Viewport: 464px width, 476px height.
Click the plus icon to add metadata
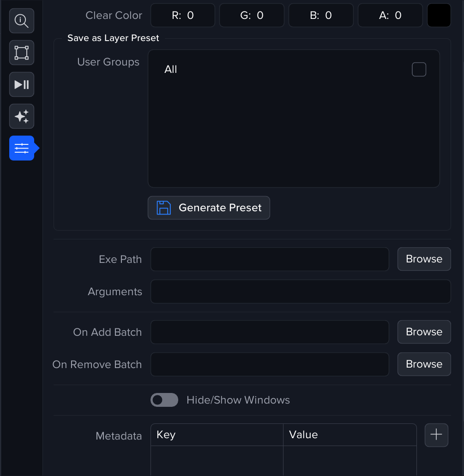tap(436, 435)
